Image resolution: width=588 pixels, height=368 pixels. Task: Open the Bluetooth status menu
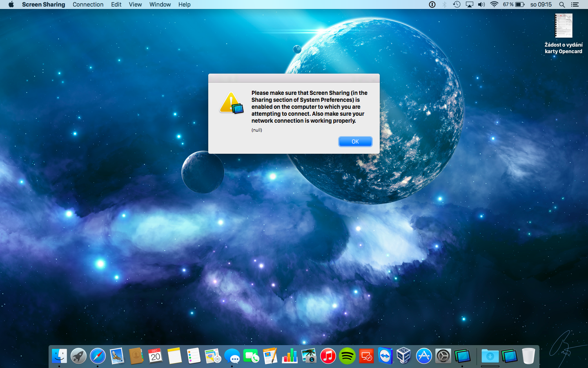pos(444,4)
